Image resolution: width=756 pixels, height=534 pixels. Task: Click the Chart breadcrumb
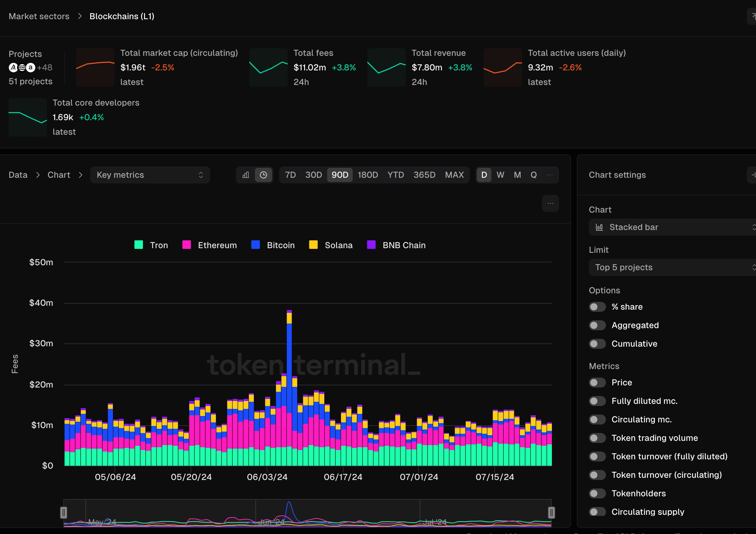pos(59,175)
